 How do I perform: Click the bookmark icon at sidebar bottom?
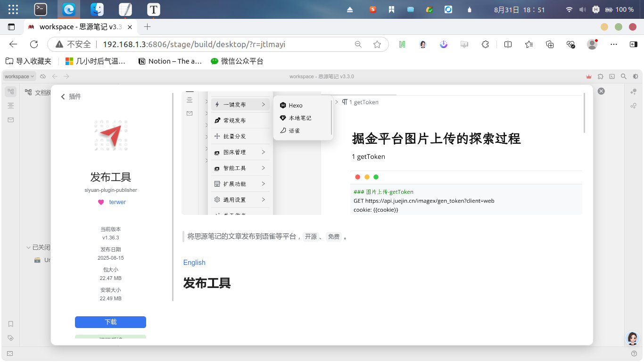point(10,324)
